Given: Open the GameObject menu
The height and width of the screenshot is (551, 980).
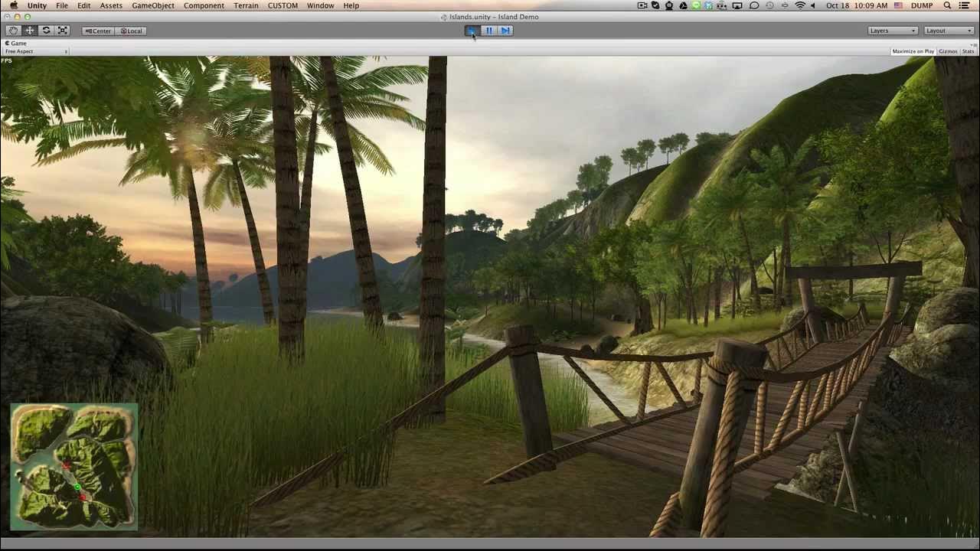Looking at the screenshot, I should point(153,5).
